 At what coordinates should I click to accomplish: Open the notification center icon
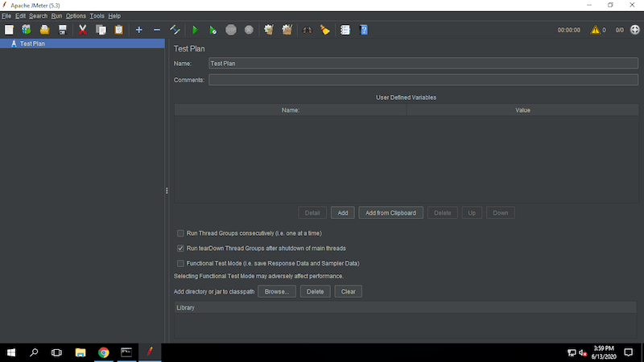tap(629, 352)
